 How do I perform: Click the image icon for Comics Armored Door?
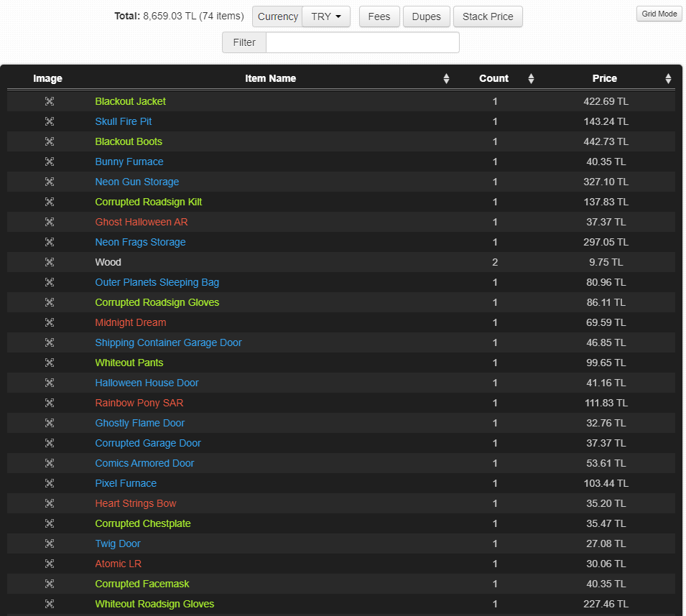50,463
